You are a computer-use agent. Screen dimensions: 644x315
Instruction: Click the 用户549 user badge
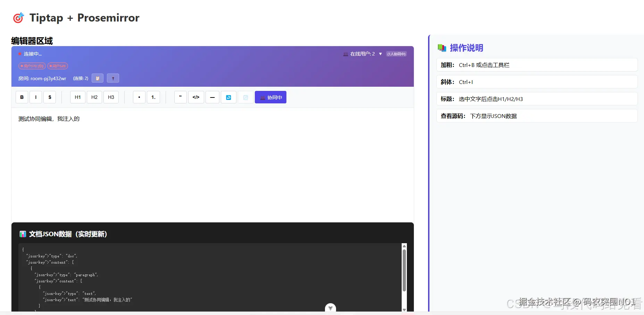point(58,66)
